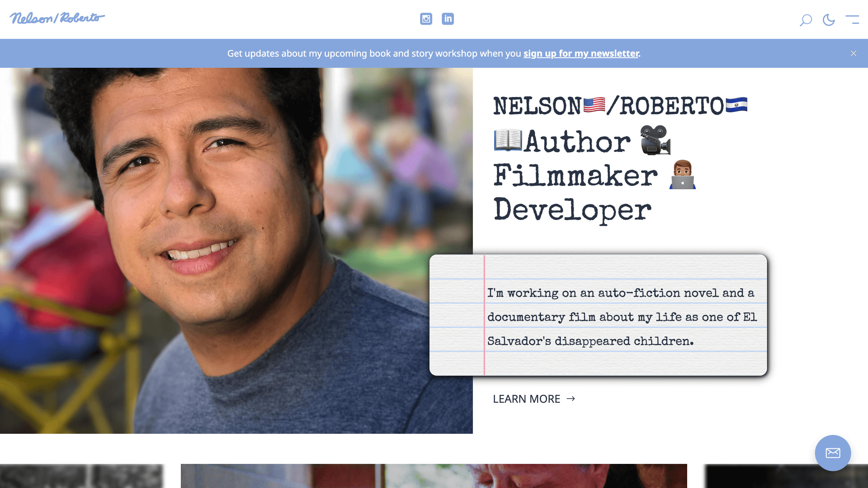Image resolution: width=868 pixels, height=488 pixels.
Task: Open the LinkedIn profile icon
Action: click(x=448, y=19)
